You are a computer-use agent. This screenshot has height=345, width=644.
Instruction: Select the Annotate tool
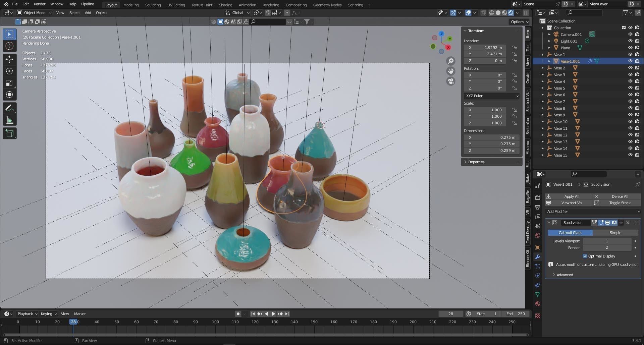coord(9,108)
